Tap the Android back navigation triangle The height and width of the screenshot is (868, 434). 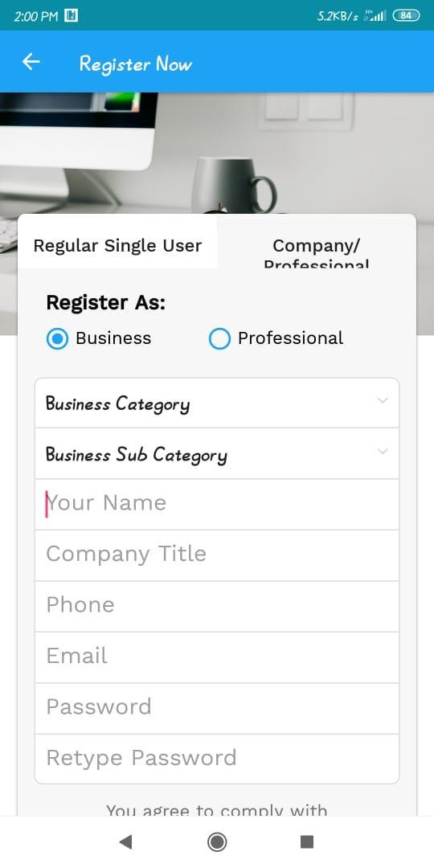coord(125,842)
